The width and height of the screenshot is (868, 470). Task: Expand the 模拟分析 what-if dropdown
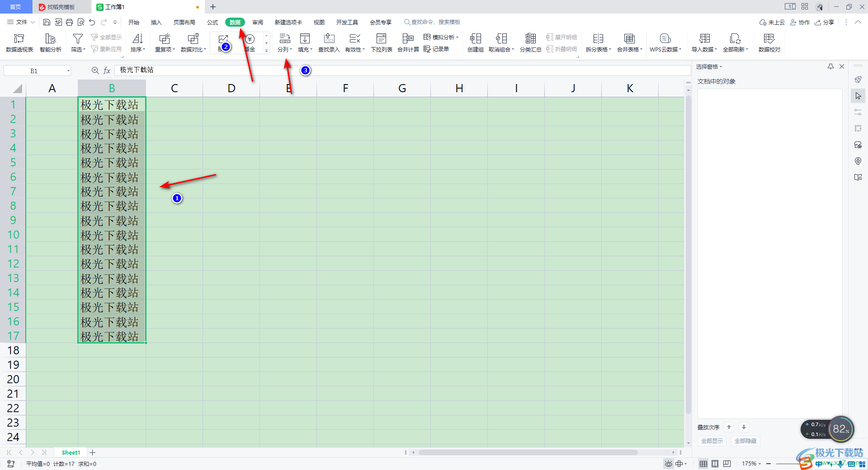click(457, 38)
